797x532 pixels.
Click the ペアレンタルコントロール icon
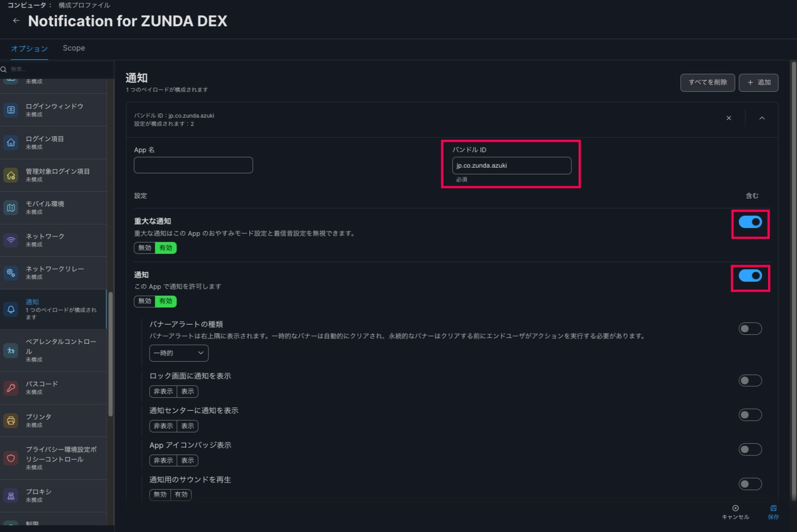pos(11,350)
